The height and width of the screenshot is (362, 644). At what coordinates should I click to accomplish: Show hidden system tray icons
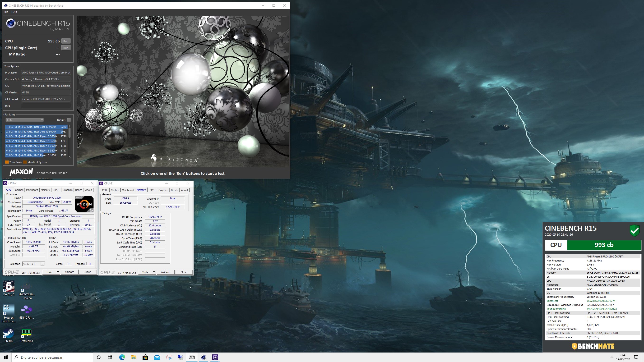(x=612, y=357)
